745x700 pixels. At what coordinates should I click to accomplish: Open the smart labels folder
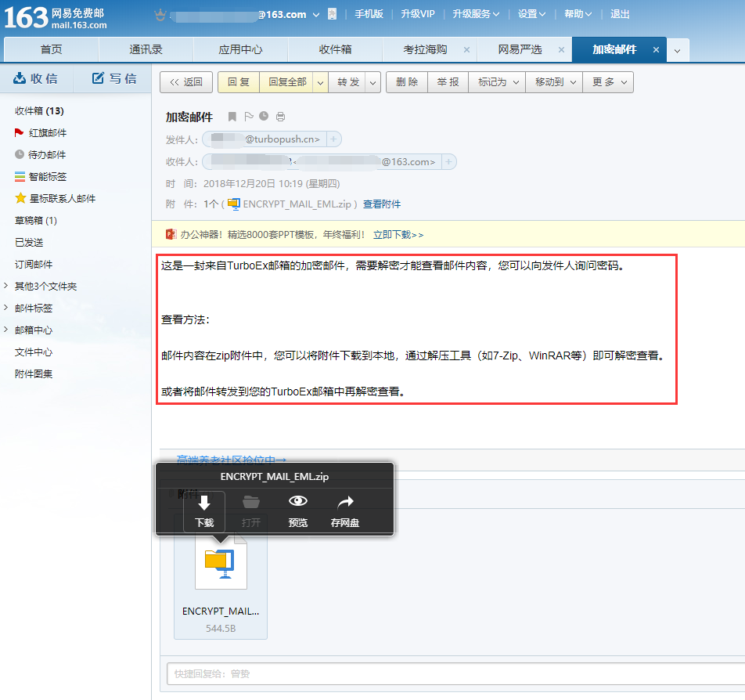[x=41, y=176]
